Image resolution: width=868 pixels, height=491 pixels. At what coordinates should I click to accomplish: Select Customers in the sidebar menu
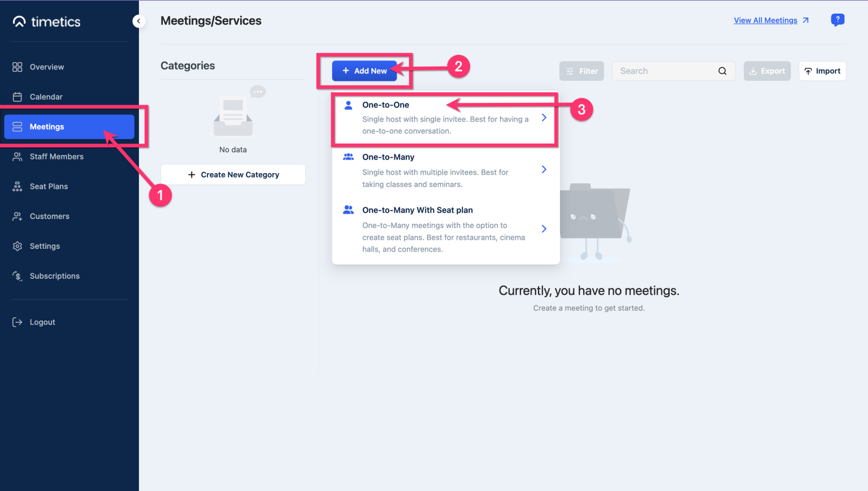click(x=50, y=216)
